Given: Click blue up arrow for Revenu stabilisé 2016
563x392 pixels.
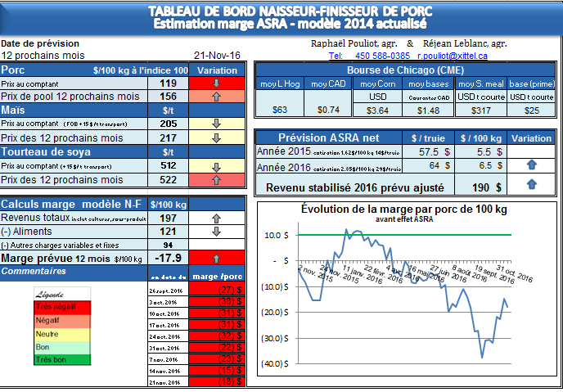Looking at the screenshot, I should (x=531, y=185).
